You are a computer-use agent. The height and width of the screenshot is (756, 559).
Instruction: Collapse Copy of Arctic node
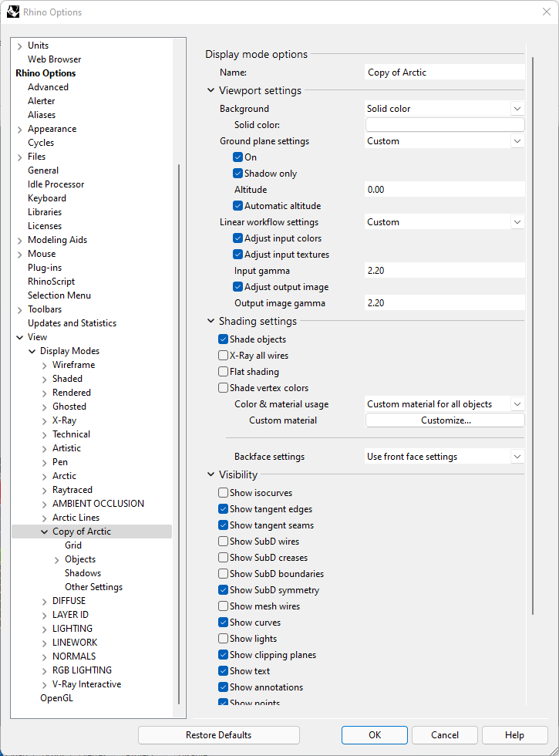(x=45, y=532)
